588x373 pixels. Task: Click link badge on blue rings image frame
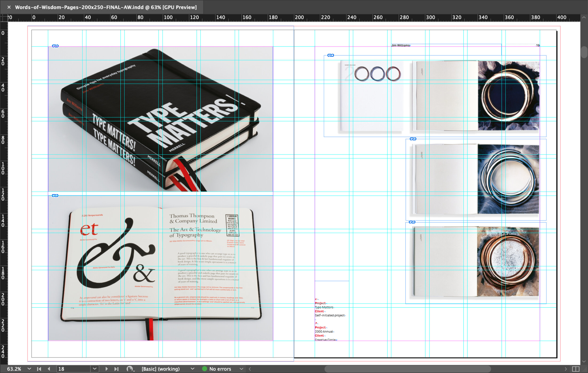(x=413, y=139)
